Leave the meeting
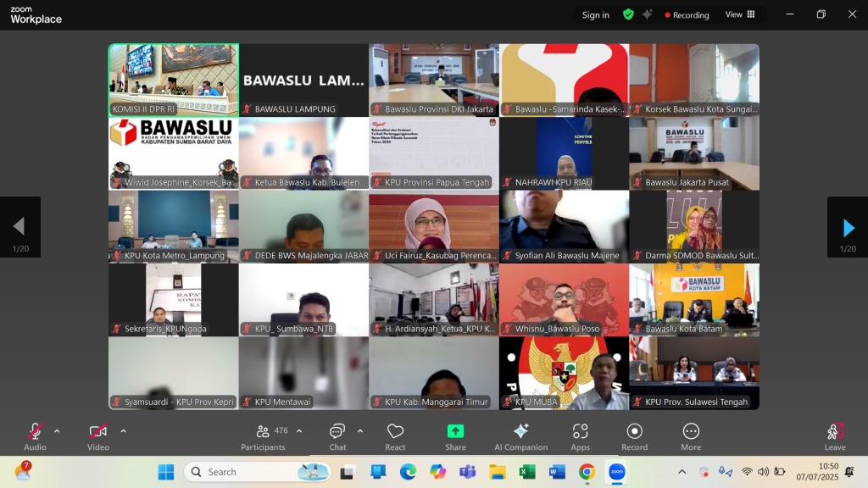868x488 pixels. (x=835, y=435)
